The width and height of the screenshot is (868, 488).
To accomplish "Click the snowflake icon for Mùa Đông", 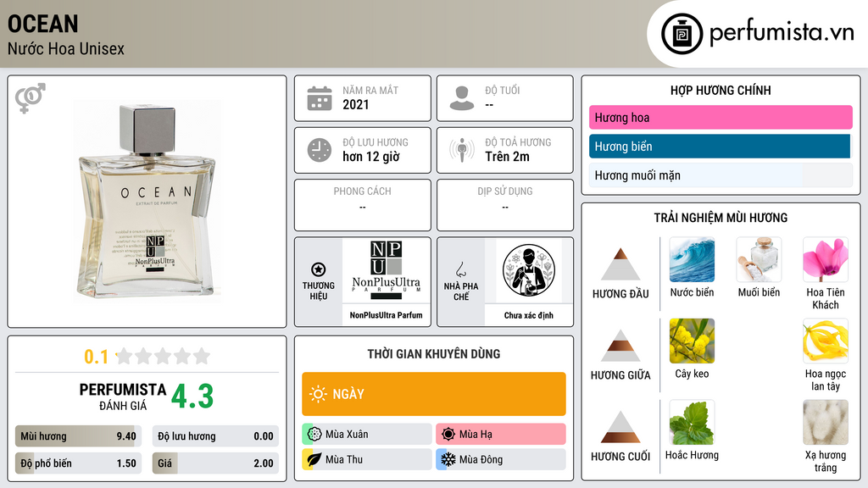I will click(x=448, y=459).
